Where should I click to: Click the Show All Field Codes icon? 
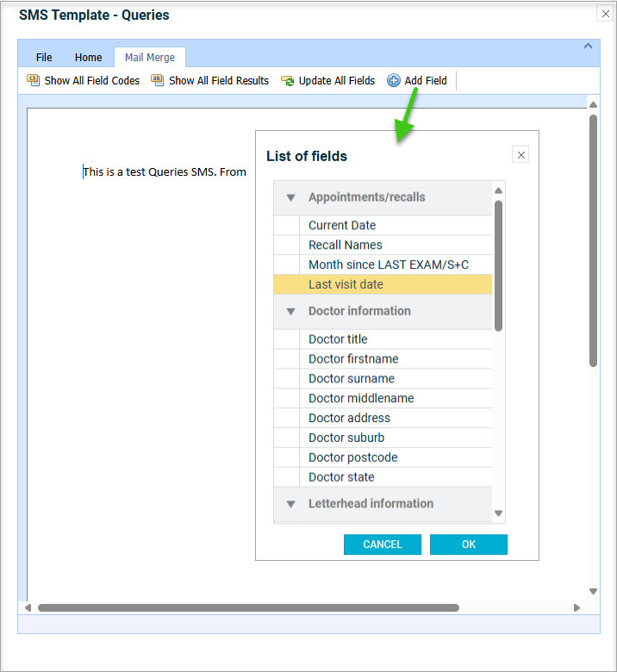click(x=33, y=80)
